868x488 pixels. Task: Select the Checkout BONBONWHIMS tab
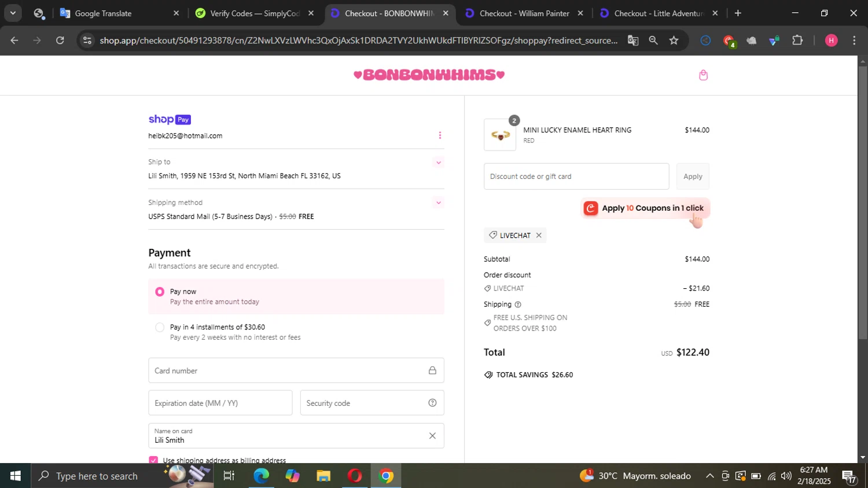click(x=389, y=13)
